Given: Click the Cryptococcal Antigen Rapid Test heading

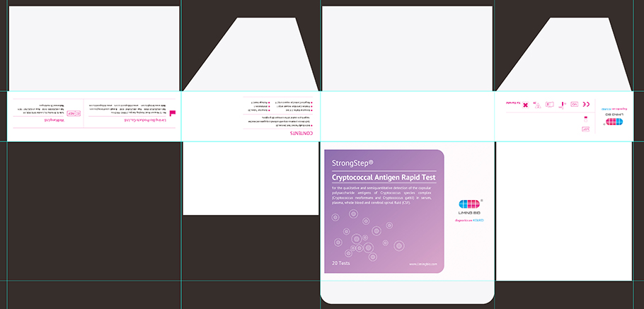Looking at the screenshot, I should (383, 177).
